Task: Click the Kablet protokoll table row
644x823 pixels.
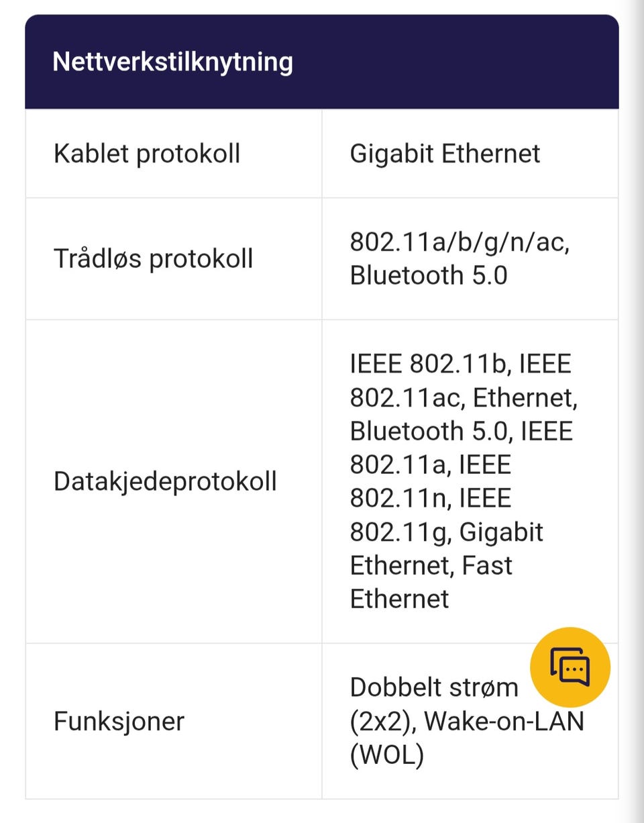Action: [322, 154]
